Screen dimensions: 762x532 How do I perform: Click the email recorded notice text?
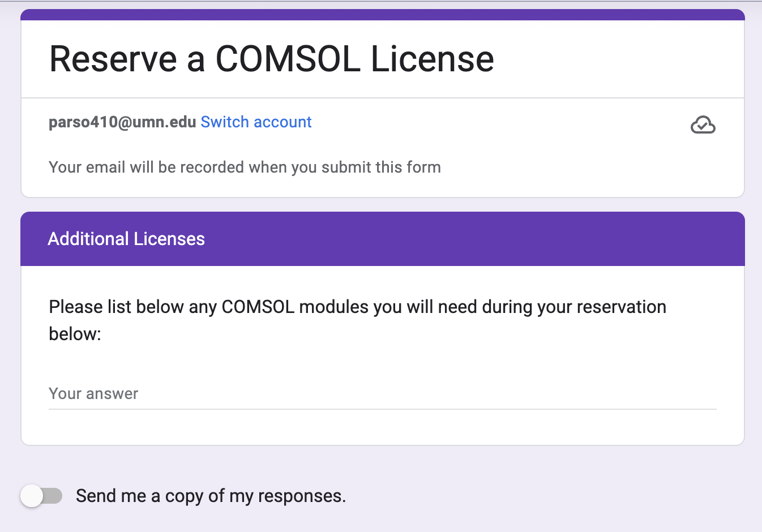pos(245,168)
